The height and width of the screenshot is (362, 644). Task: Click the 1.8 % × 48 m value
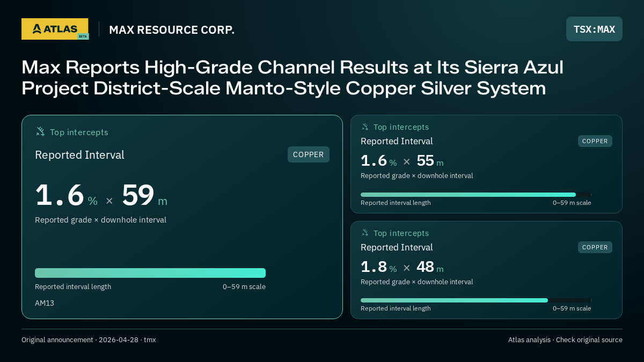402,267
